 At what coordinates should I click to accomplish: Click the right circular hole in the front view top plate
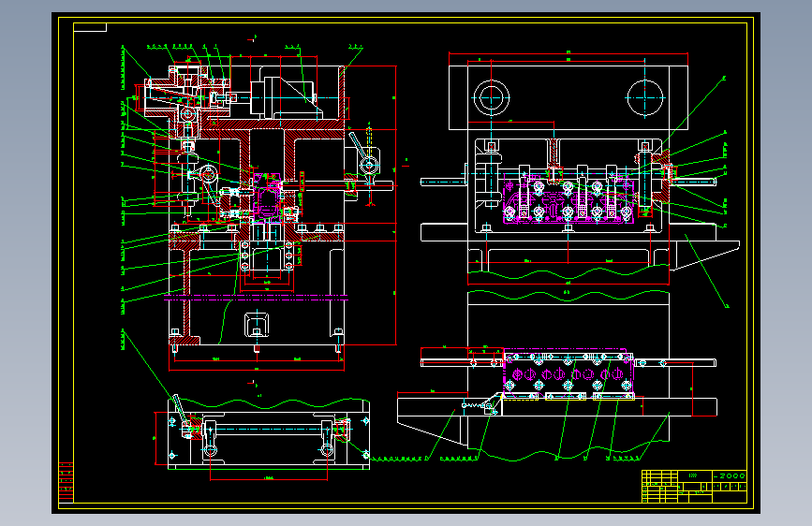tap(645, 97)
